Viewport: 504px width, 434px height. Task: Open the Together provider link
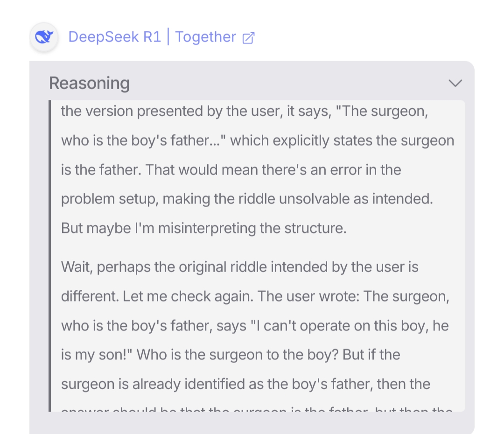pos(206,37)
